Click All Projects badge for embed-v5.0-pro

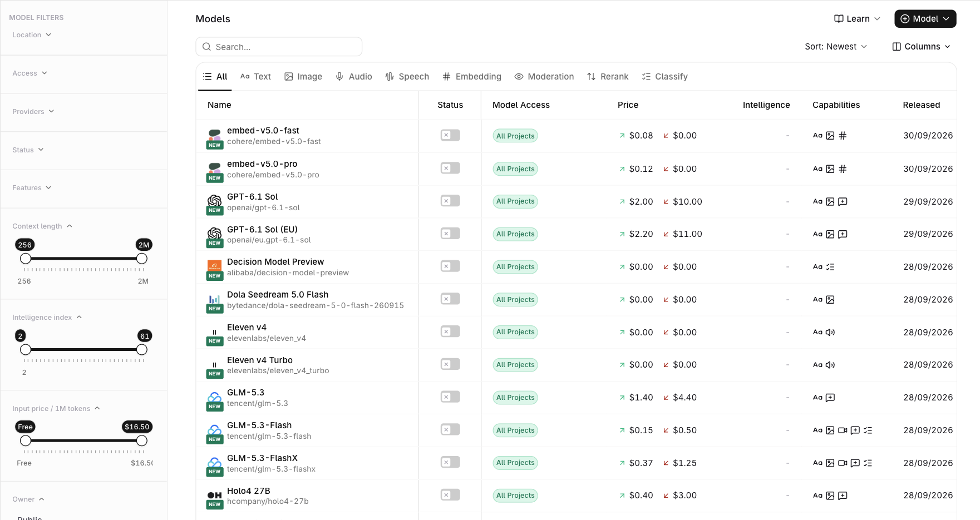pos(515,169)
